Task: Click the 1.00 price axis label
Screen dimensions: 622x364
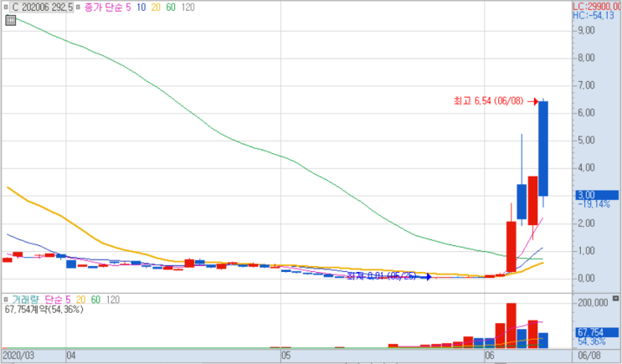Action: tap(586, 250)
